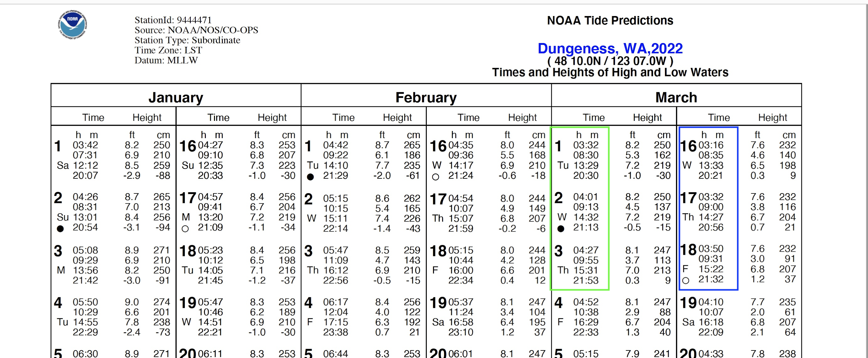This screenshot has height=358, width=868.
Task: Click the full moon symbol on February 16
Action: pyautogui.click(x=435, y=177)
